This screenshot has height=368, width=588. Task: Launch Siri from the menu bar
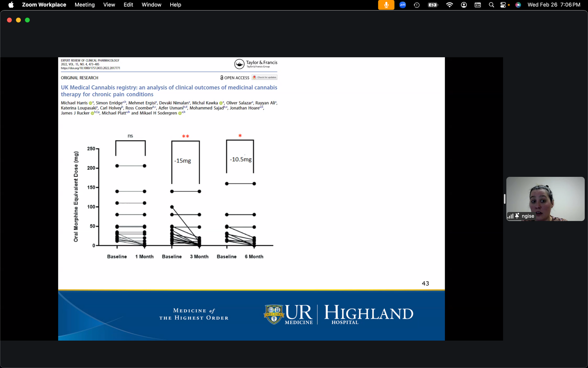point(518,5)
